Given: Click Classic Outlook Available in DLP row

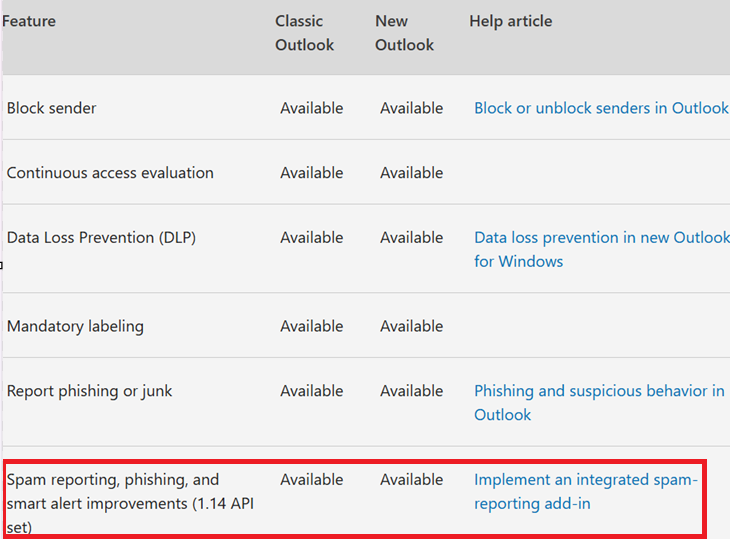Looking at the screenshot, I should [x=312, y=237].
